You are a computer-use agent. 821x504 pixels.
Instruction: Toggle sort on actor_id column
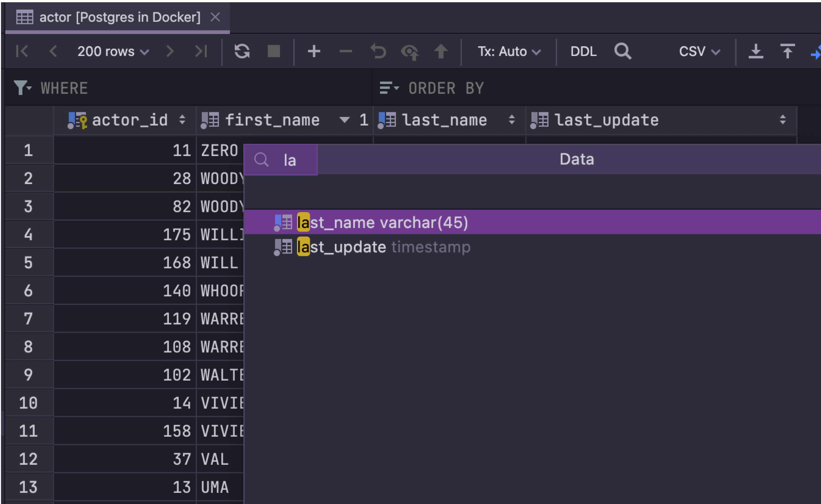(182, 120)
